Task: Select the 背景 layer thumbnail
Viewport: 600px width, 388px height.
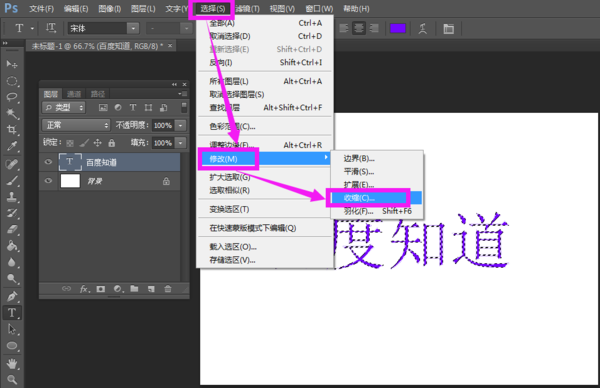Action: click(x=70, y=181)
